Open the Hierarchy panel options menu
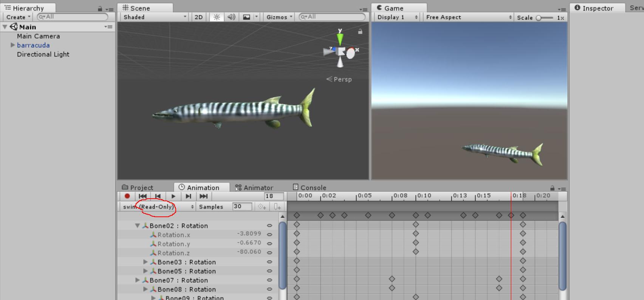 click(x=109, y=9)
